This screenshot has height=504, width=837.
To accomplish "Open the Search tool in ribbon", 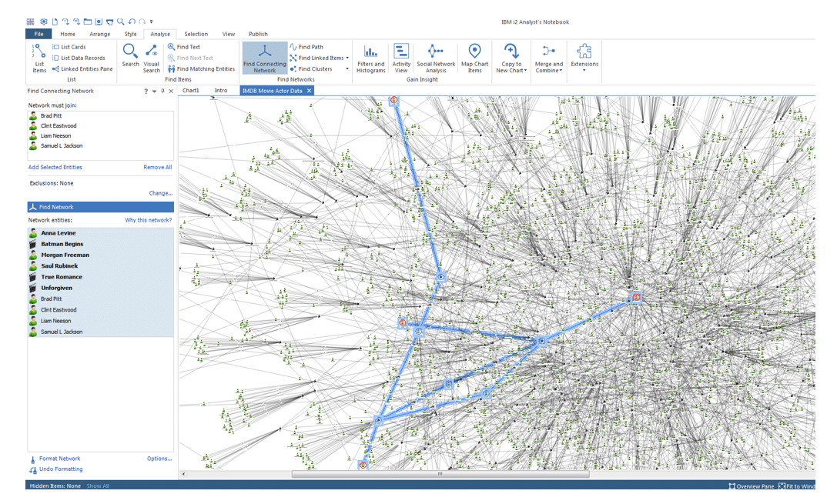I will point(130,55).
